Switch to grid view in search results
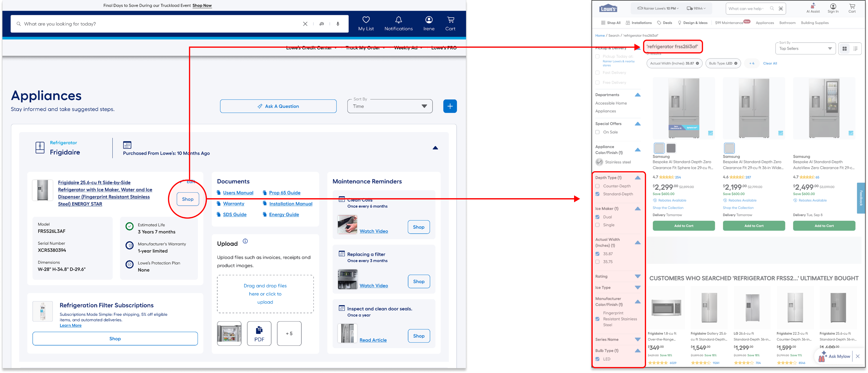 (844, 49)
